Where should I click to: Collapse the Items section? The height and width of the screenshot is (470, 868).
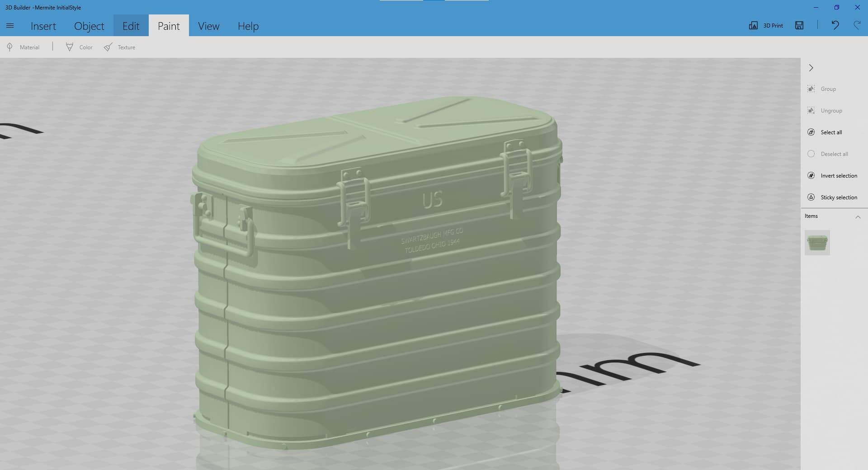[x=858, y=216]
